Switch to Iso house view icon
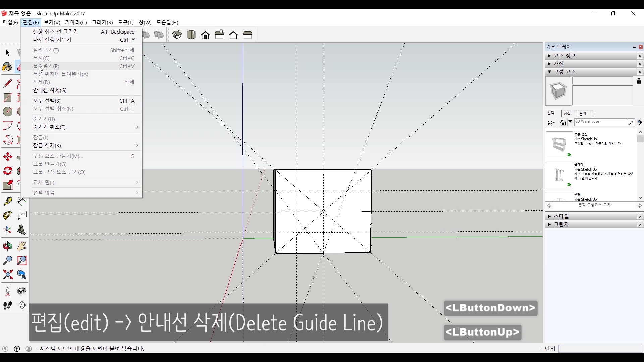The height and width of the screenshot is (362, 644). click(x=177, y=35)
